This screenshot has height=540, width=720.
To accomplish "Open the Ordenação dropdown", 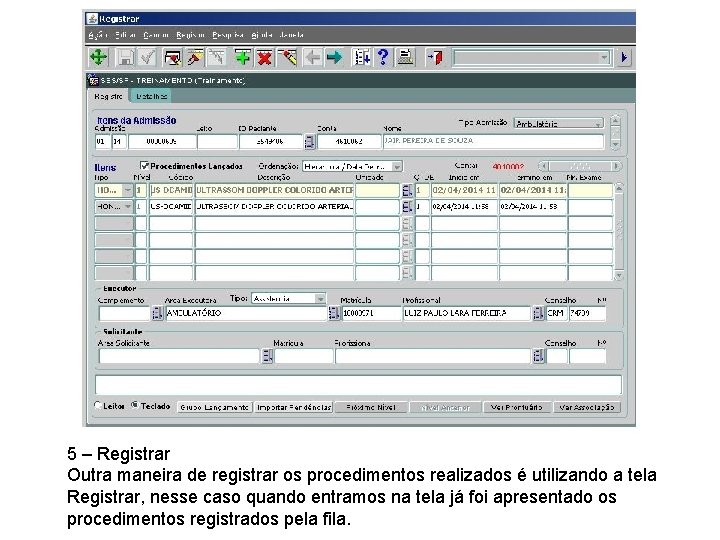I will point(352,166).
